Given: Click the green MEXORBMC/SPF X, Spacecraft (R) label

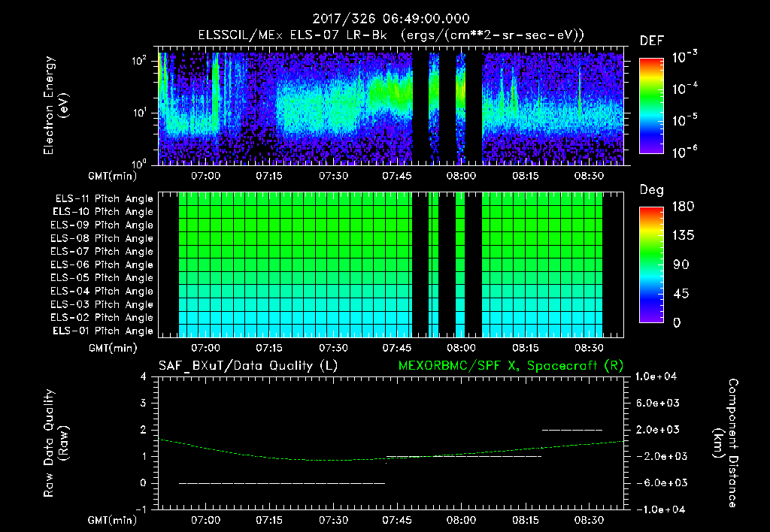Looking at the screenshot, I should 511,366.
